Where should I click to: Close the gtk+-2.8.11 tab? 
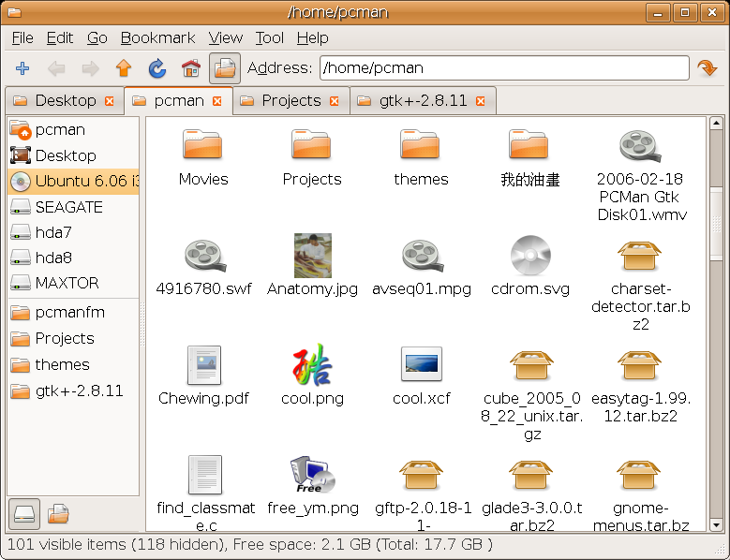coord(481,101)
